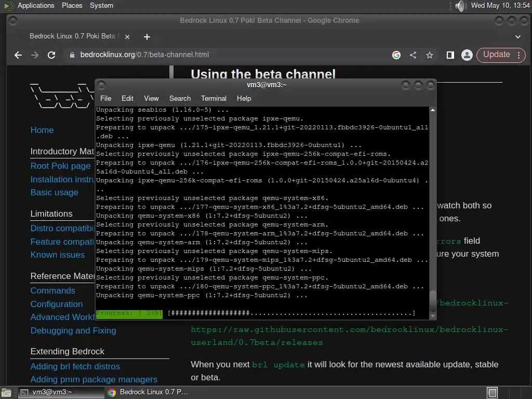Open the Commands link
The width and height of the screenshot is (532, 399).
(x=53, y=291)
